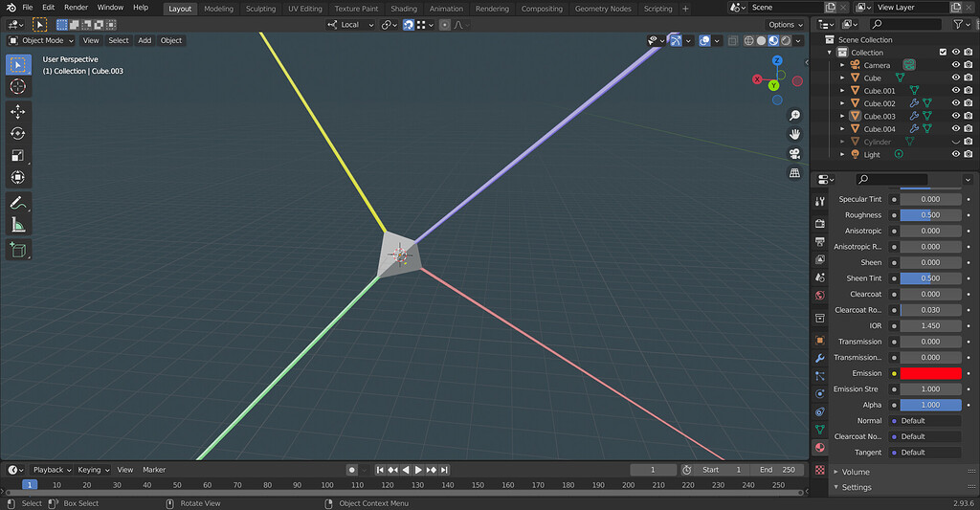Click the zoom view magnifier icon
980x510 pixels.
click(794, 115)
